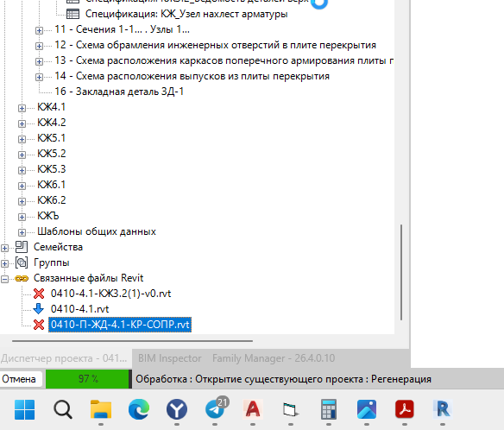Collapse Связанные файлы Revit node
This screenshot has height=430, width=504.
click(4, 279)
